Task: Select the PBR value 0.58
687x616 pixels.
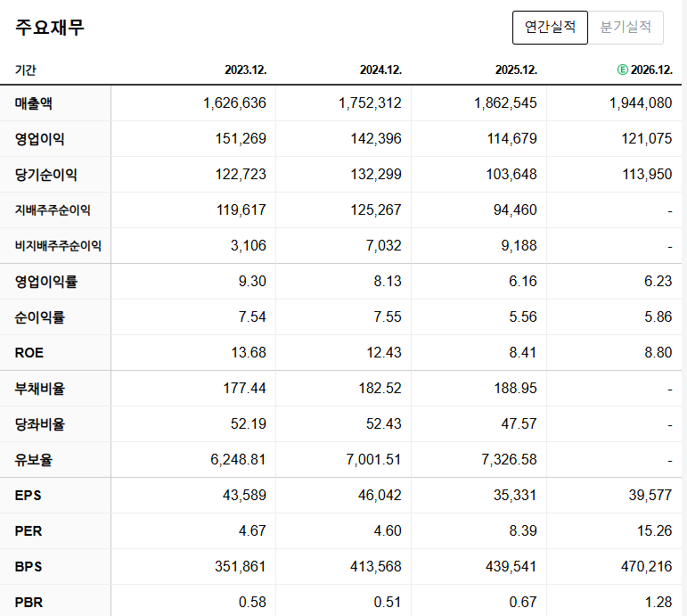Action: click(252, 602)
